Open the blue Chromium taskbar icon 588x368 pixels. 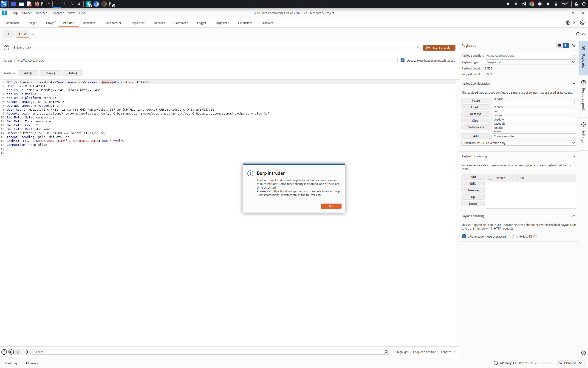pyautogui.click(x=96, y=4)
